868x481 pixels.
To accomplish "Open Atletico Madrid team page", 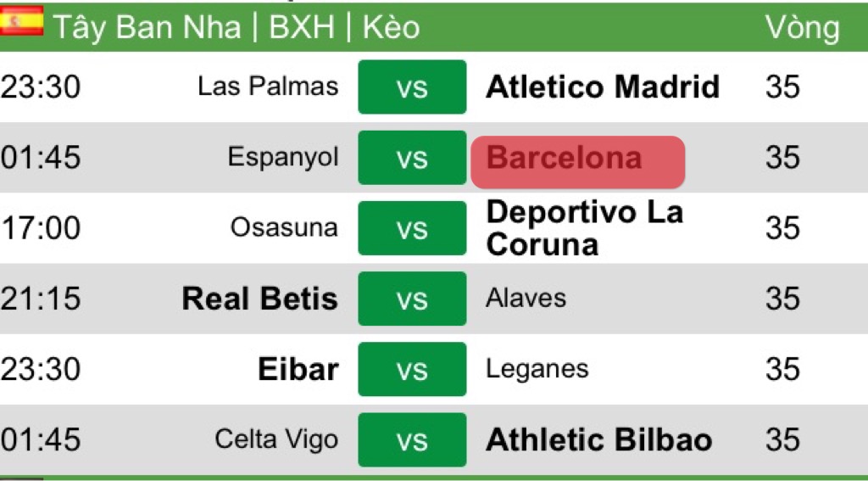I will pyautogui.click(x=603, y=87).
